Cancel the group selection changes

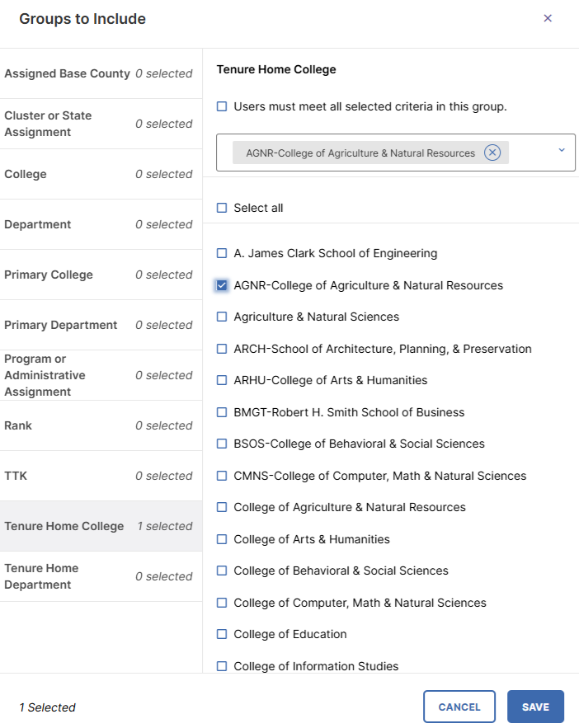[x=459, y=707]
